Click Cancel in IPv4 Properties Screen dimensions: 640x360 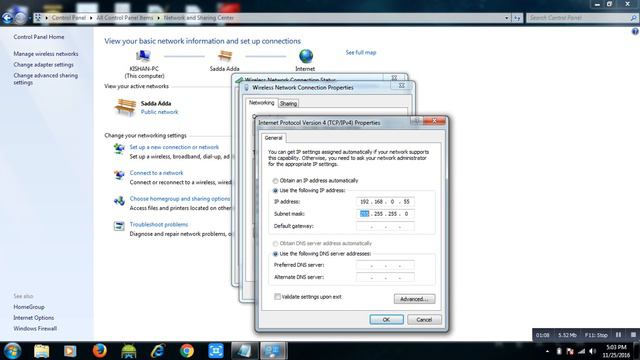coord(424,320)
